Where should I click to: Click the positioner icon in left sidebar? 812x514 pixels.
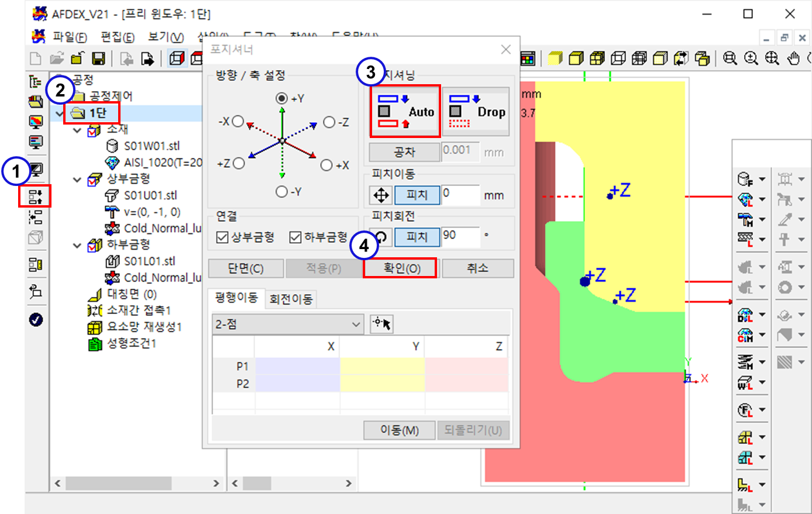click(35, 196)
